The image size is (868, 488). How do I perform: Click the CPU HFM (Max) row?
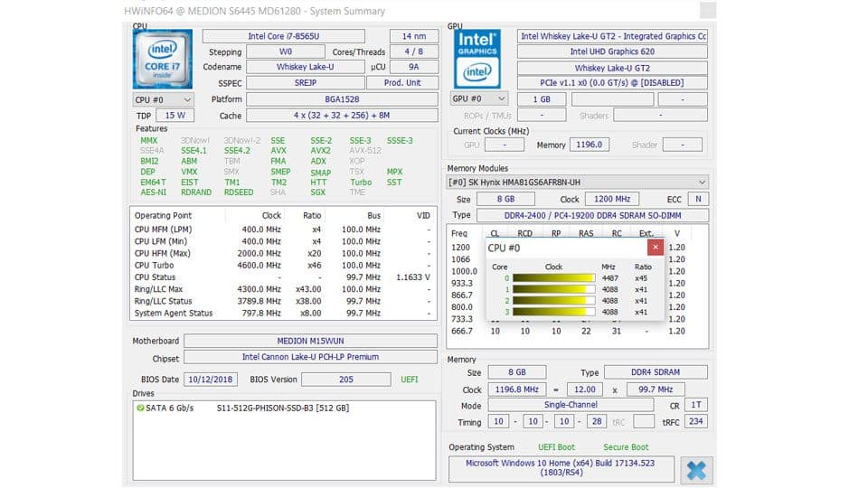(282, 253)
